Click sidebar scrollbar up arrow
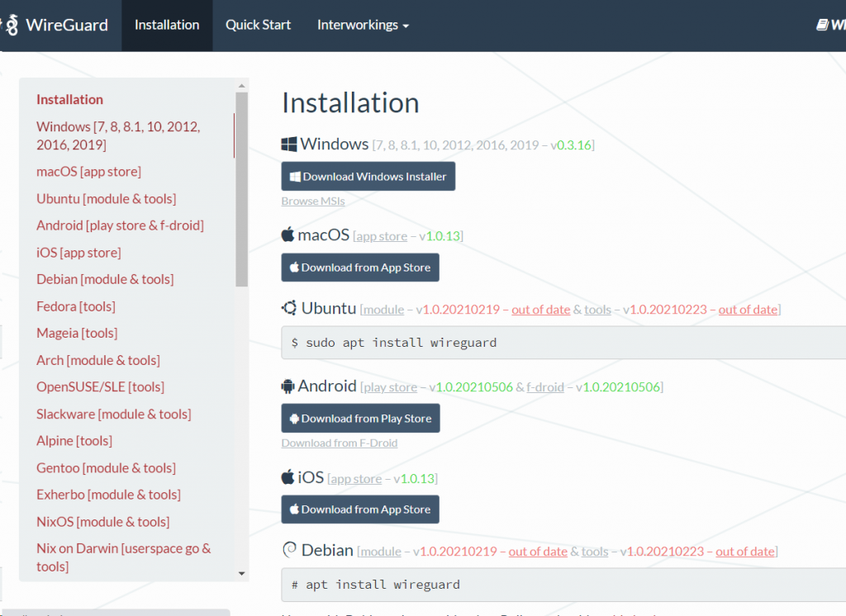The image size is (846, 616). (x=242, y=85)
